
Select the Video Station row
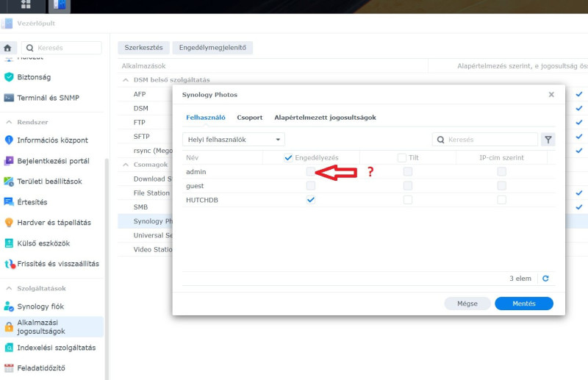[x=145, y=249]
